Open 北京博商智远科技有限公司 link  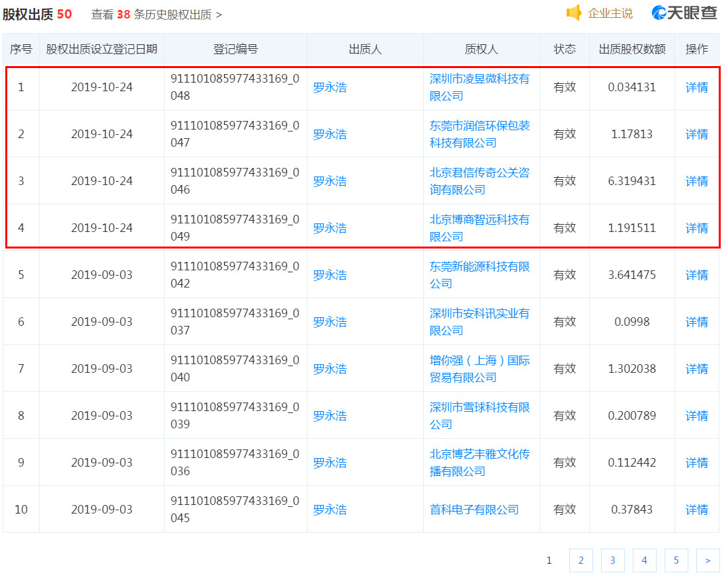pos(479,228)
